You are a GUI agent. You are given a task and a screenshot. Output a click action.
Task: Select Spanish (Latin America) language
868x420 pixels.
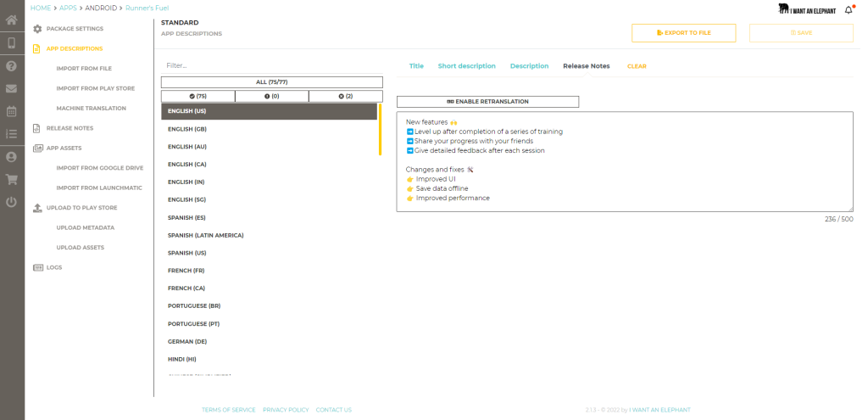pyautogui.click(x=269, y=236)
